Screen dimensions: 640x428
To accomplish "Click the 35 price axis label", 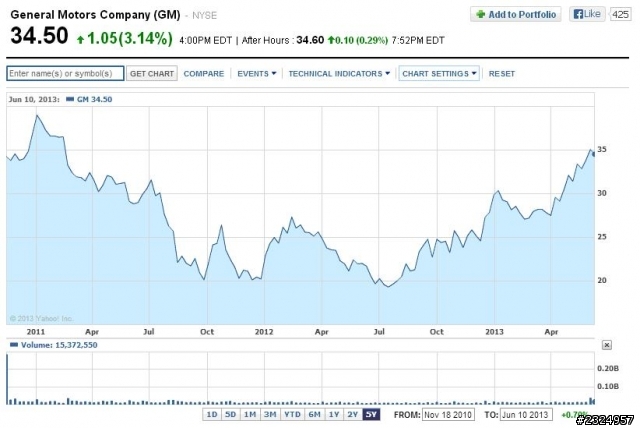I will [x=602, y=149].
